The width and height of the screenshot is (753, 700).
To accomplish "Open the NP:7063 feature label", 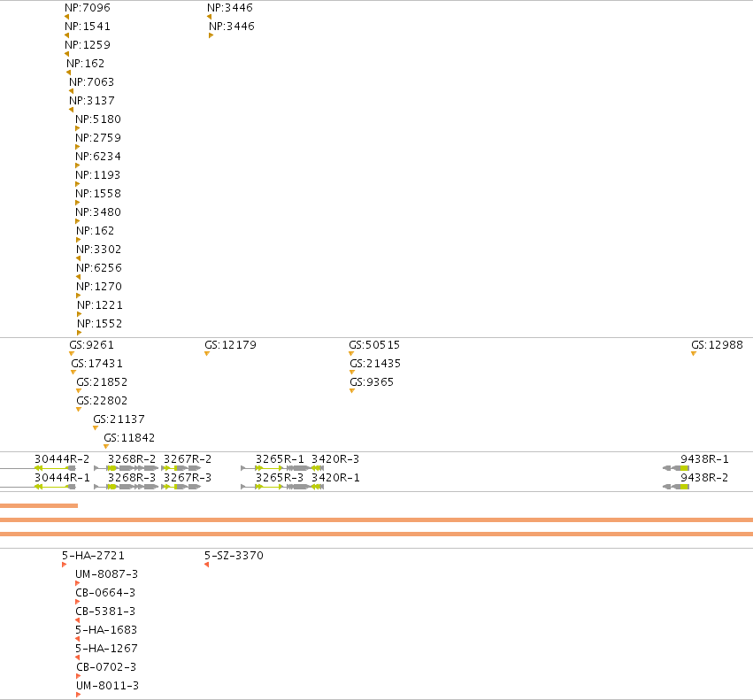I will click(x=92, y=82).
